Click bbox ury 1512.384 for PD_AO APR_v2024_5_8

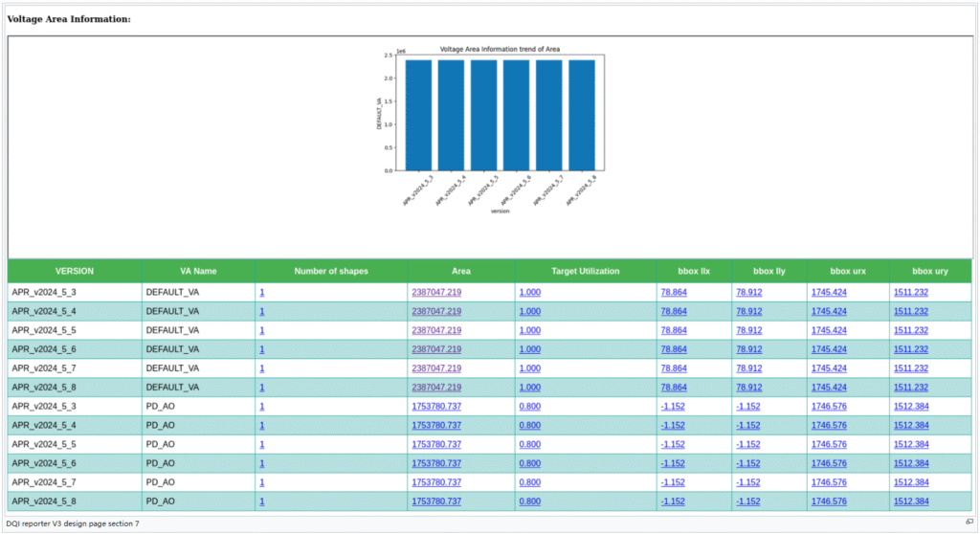tap(911, 501)
